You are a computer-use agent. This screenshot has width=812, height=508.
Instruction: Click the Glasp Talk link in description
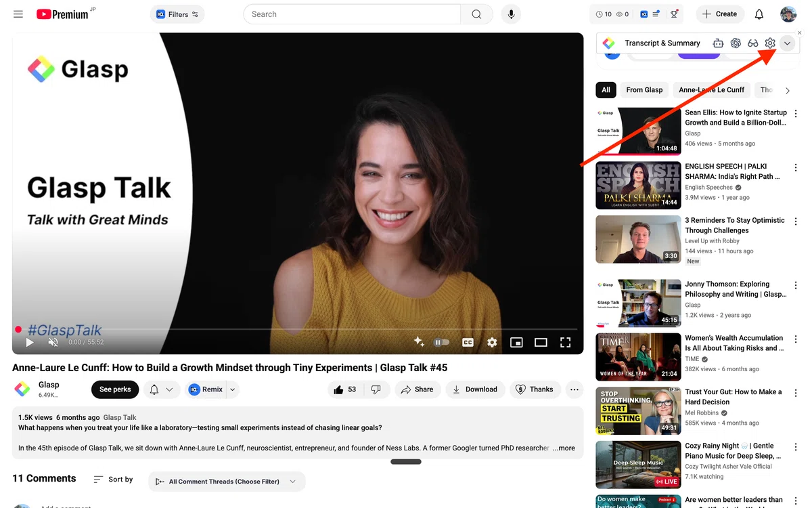pos(120,418)
